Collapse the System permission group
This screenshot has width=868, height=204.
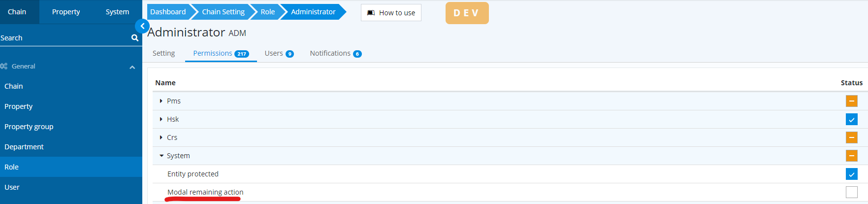coord(161,156)
